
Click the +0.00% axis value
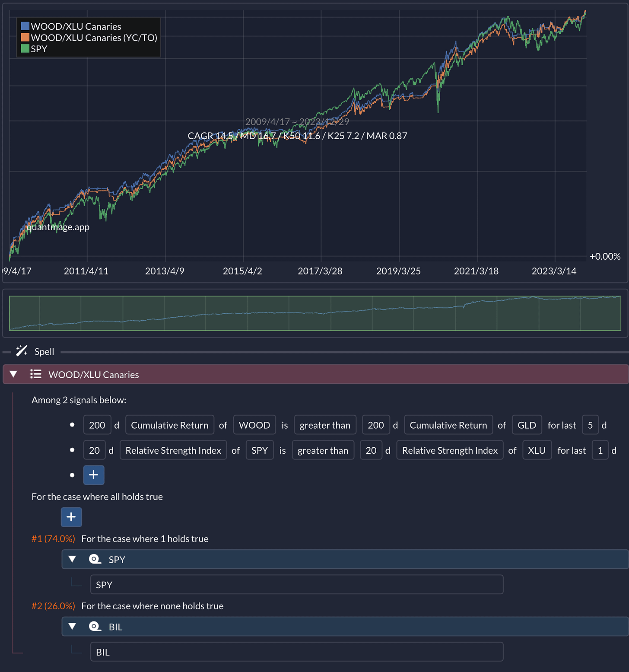tap(605, 256)
